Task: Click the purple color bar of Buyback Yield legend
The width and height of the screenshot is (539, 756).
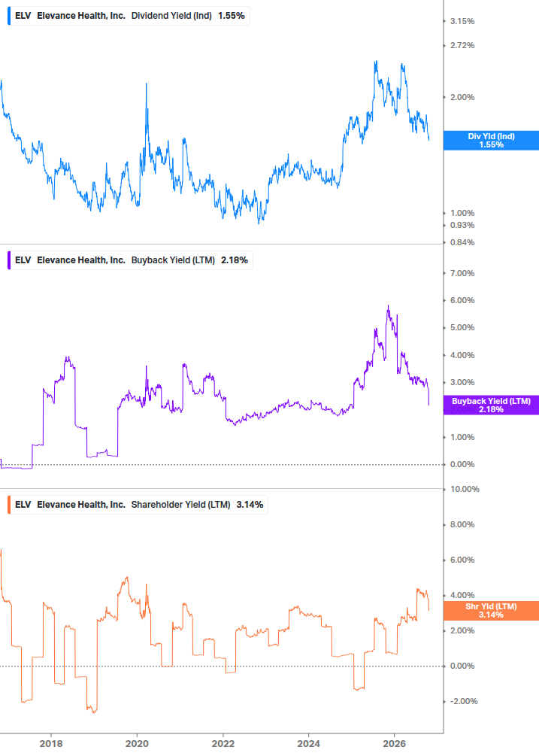Action: [9, 260]
